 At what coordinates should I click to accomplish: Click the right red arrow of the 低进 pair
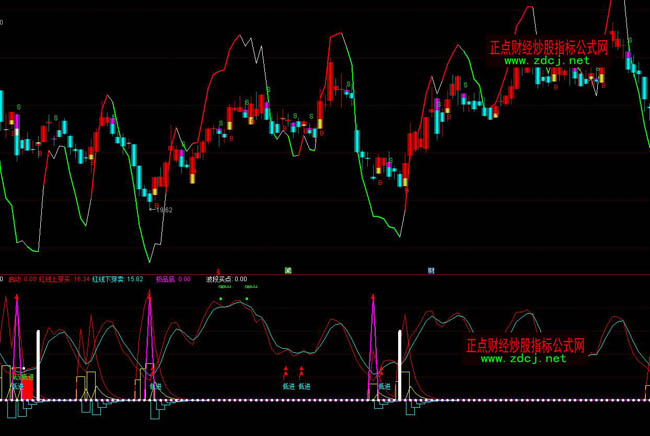301,371
